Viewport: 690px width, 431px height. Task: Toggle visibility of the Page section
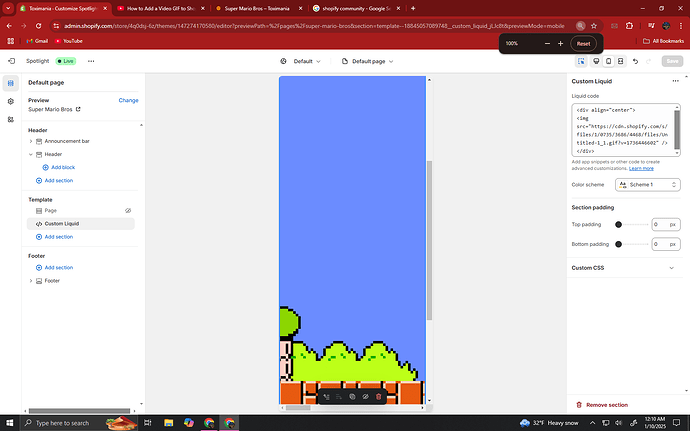coord(128,211)
